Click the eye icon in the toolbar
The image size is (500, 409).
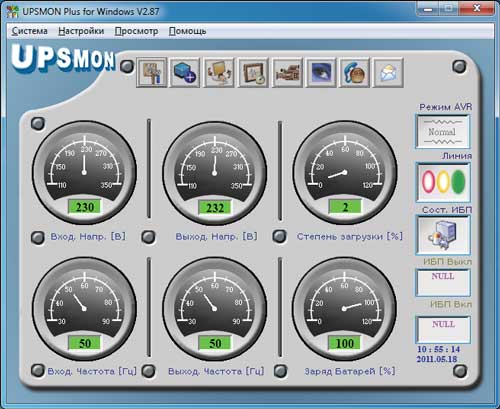pyautogui.click(x=321, y=72)
